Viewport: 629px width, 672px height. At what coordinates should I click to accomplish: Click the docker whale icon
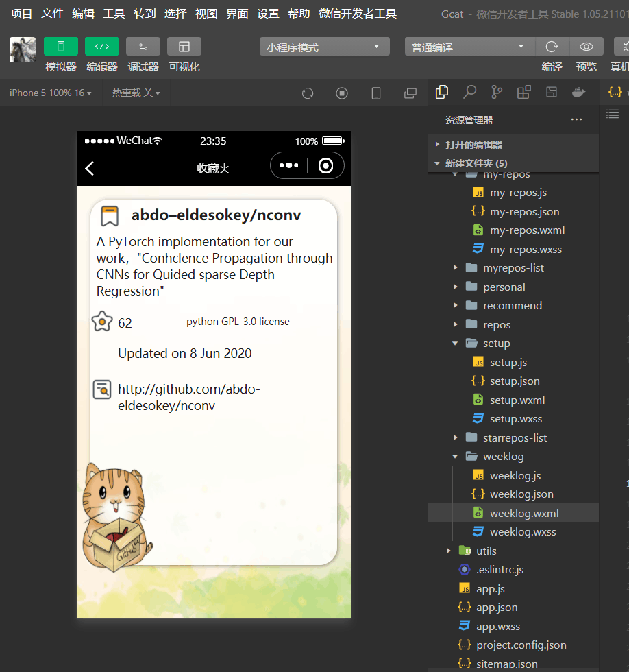pos(578,92)
